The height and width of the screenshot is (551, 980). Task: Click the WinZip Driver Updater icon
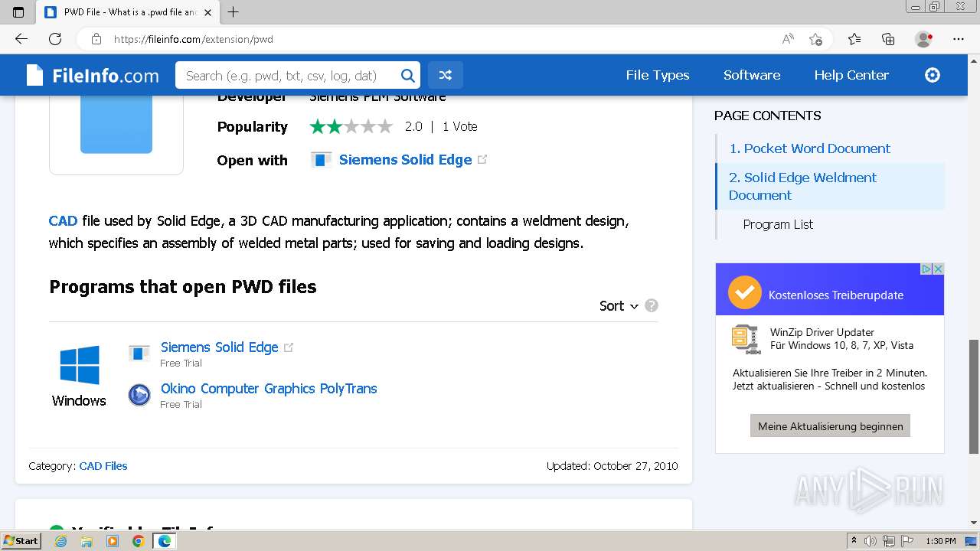click(746, 339)
